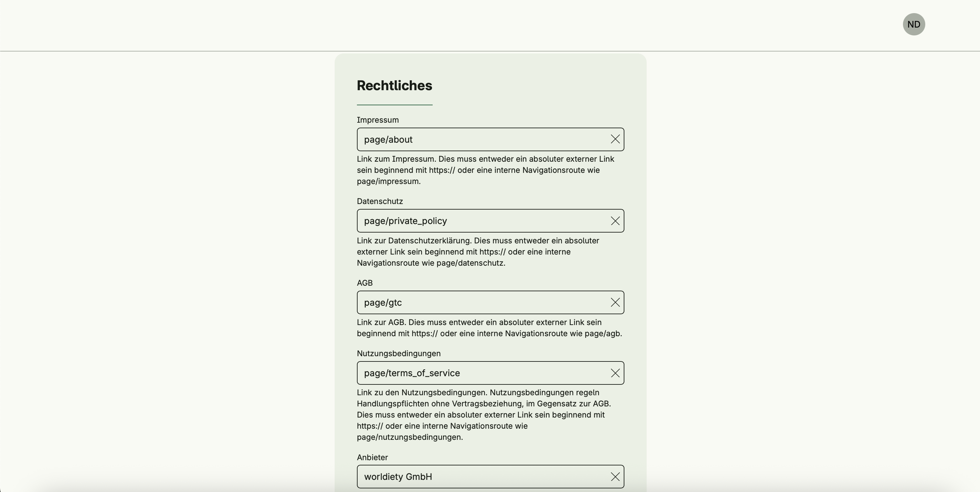Click into the Datenschutz page/private_policy input
The width and height of the screenshot is (980, 492).
pyautogui.click(x=483, y=221)
